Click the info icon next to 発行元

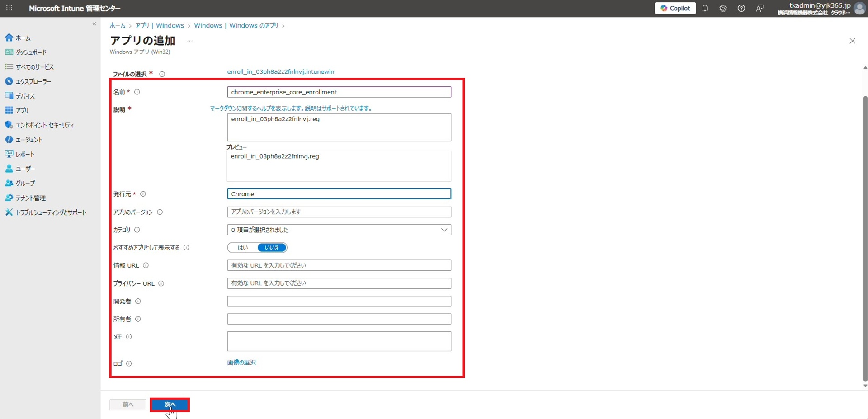(x=143, y=194)
